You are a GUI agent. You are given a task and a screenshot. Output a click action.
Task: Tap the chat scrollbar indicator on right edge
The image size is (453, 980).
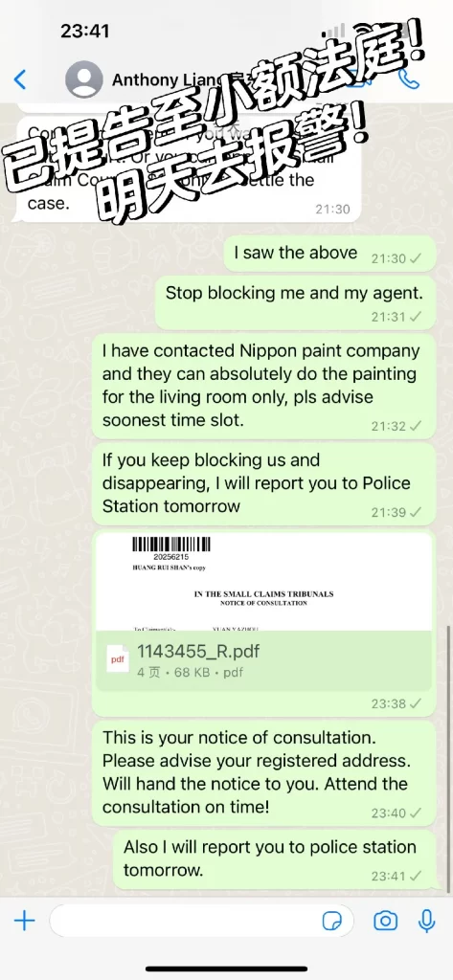point(448,758)
